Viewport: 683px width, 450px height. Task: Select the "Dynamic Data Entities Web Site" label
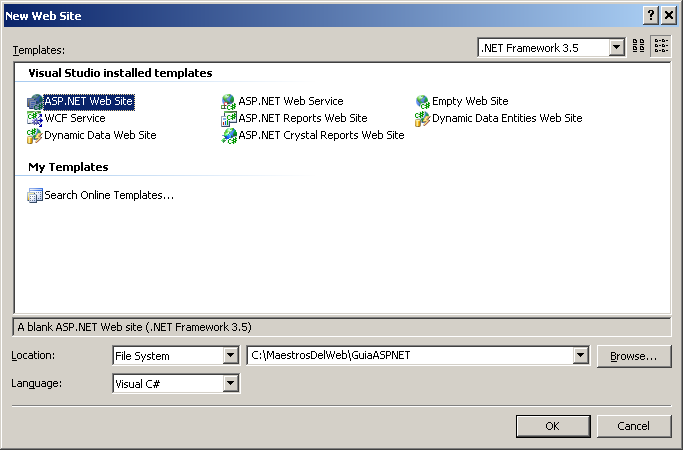(507, 118)
